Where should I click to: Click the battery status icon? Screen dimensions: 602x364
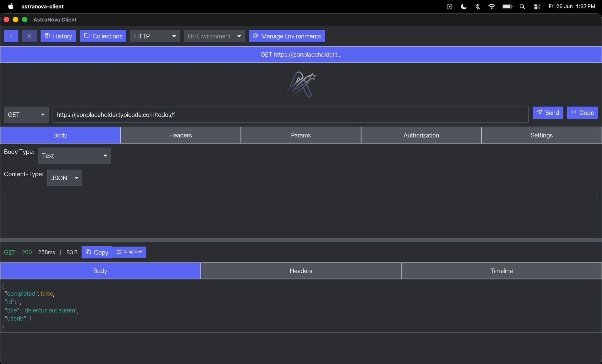507,6
